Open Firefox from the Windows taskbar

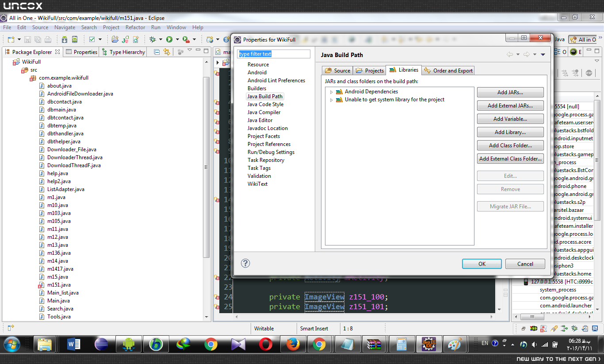(292, 344)
